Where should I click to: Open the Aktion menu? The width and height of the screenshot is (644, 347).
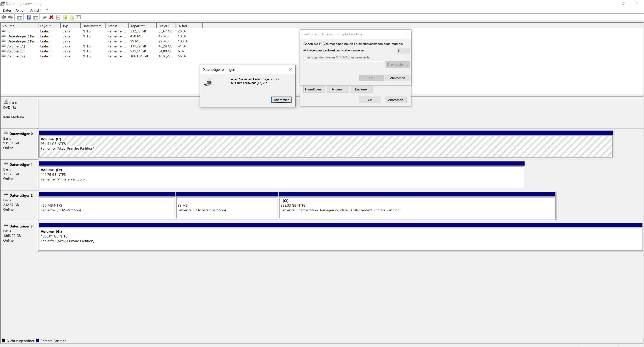(20, 10)
